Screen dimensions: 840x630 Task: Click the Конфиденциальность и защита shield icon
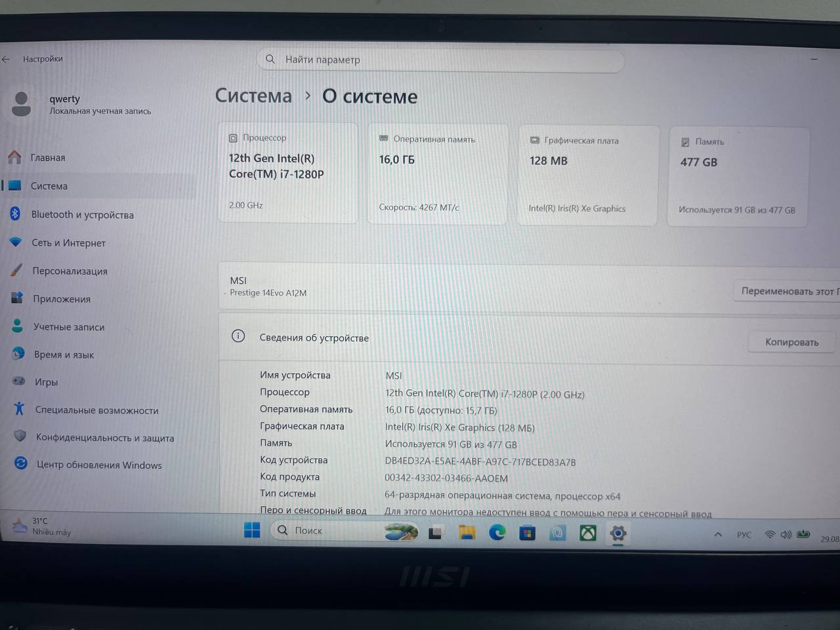(x=20, y=436)
